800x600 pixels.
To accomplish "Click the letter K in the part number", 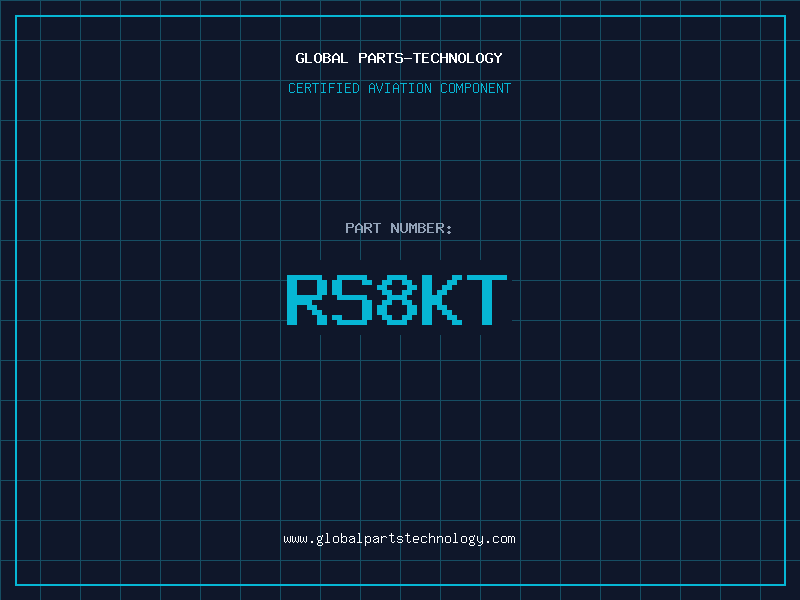I will [442, 300].
